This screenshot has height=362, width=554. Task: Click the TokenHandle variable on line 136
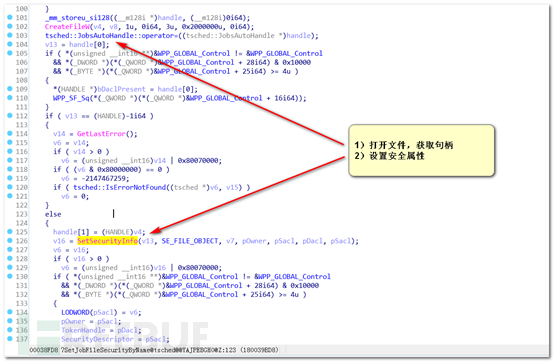point(83,330)
